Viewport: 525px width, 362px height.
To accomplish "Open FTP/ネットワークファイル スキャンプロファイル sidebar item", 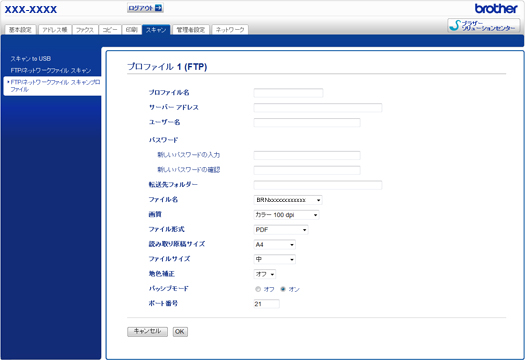I will click(53, 86).
